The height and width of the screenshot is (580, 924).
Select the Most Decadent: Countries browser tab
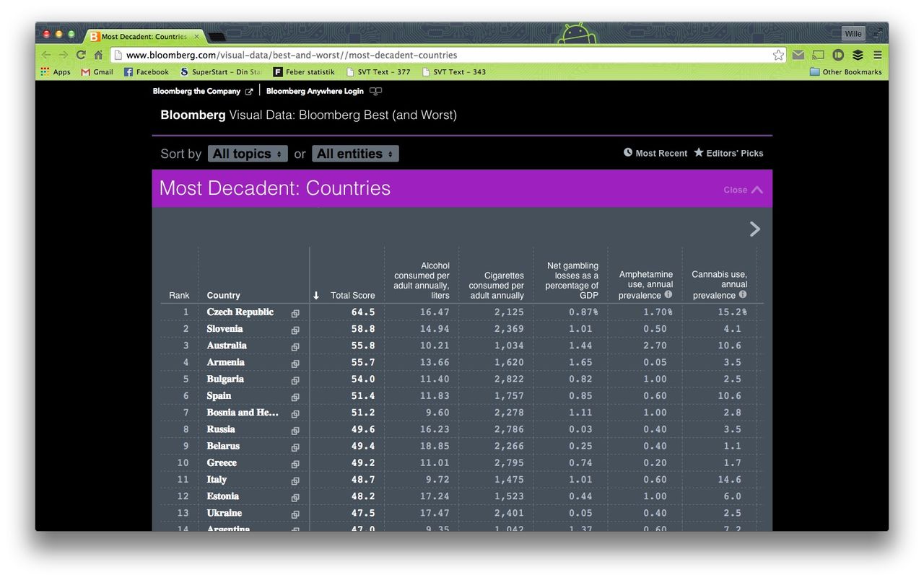click(144, 36)
